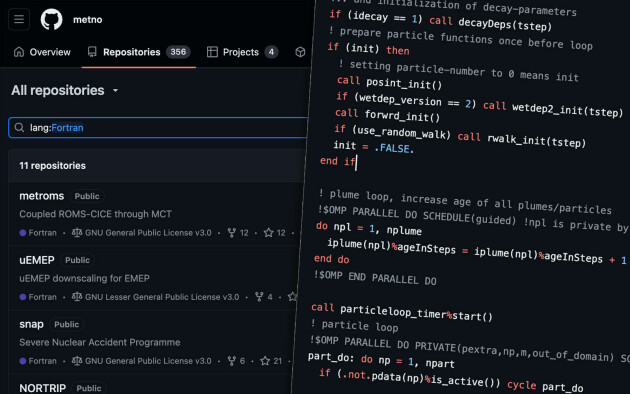Open the NORTRIP repository

click(x=43, y=388)
